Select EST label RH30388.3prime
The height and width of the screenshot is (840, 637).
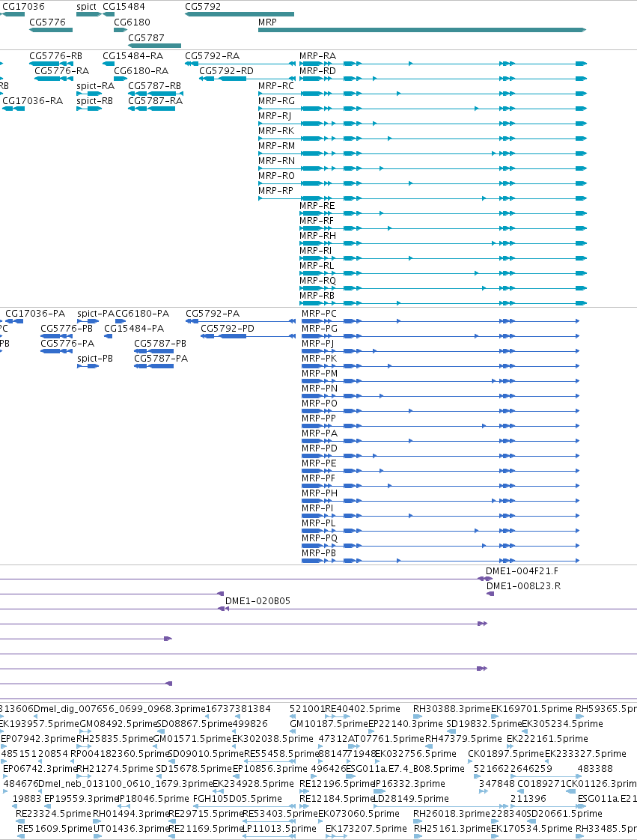pos(451,709)
